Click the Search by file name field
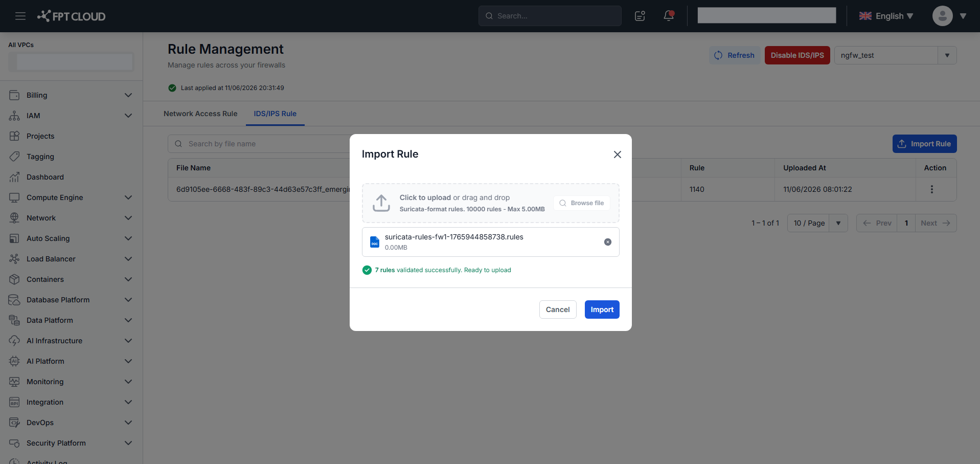 (x=259, y=144)
